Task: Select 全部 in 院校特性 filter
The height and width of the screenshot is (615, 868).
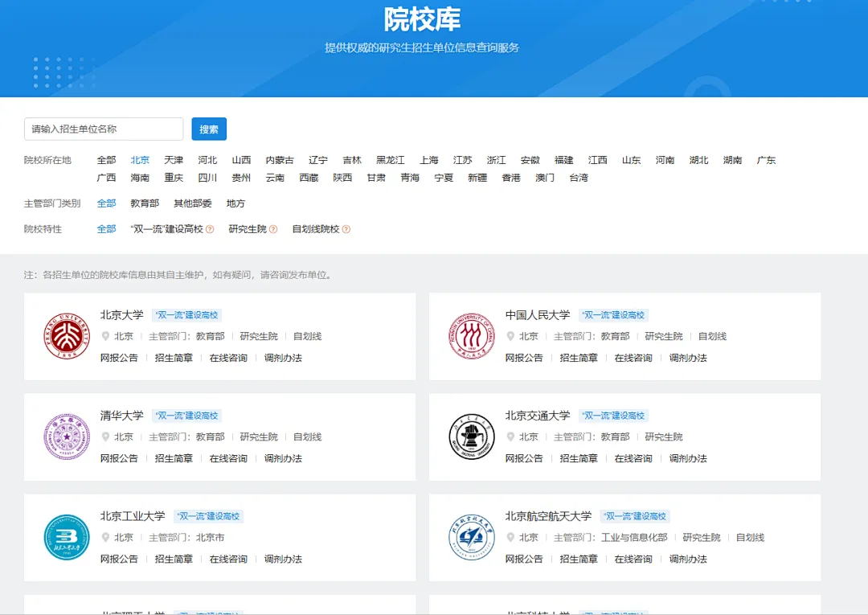Action: tap(106, 229)
